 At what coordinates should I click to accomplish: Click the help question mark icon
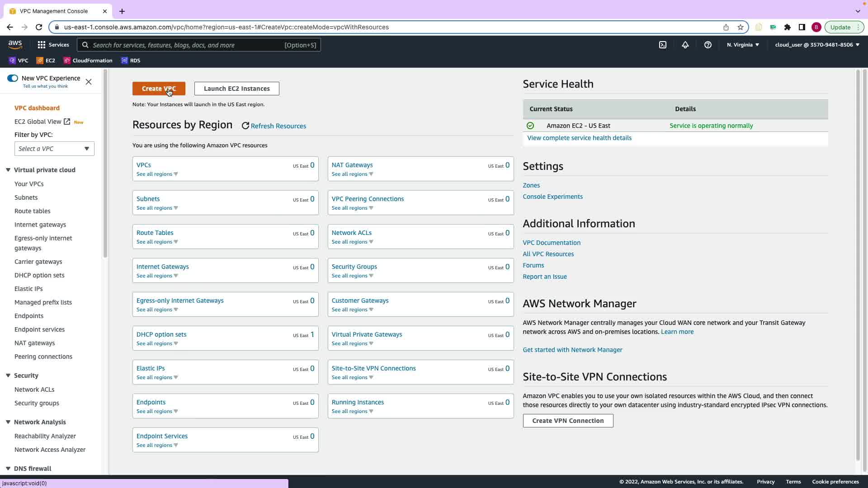708,45
